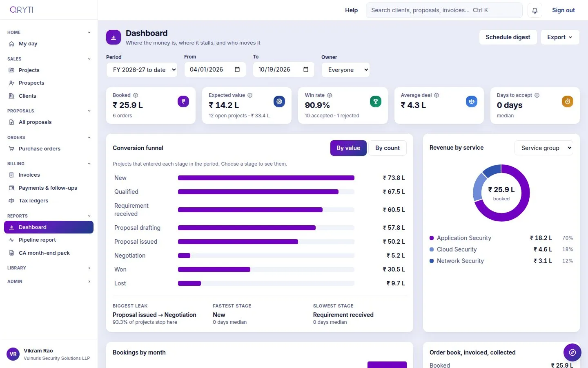
Task: Switch funnel to By count
Action: 388,148
